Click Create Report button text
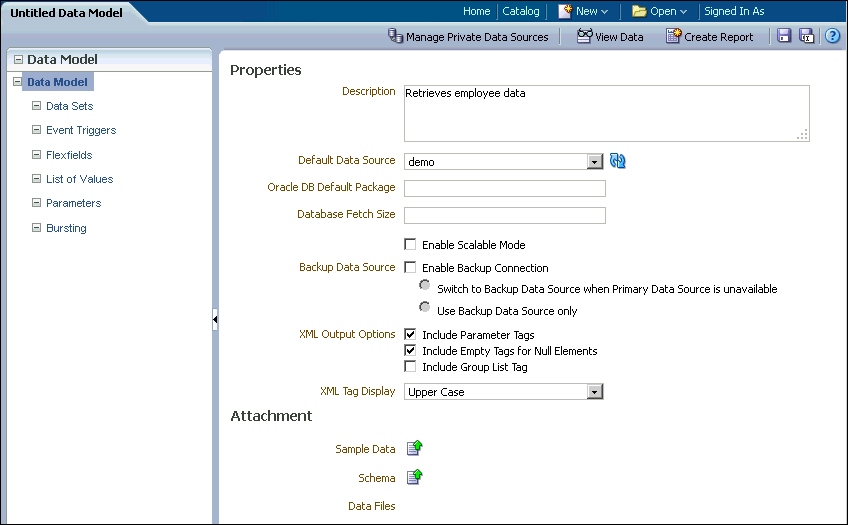Screen dimensions: 848x525 coord(719,37)
